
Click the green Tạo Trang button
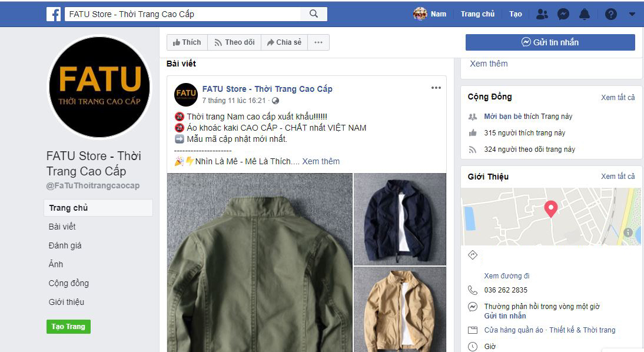[69, 327]
